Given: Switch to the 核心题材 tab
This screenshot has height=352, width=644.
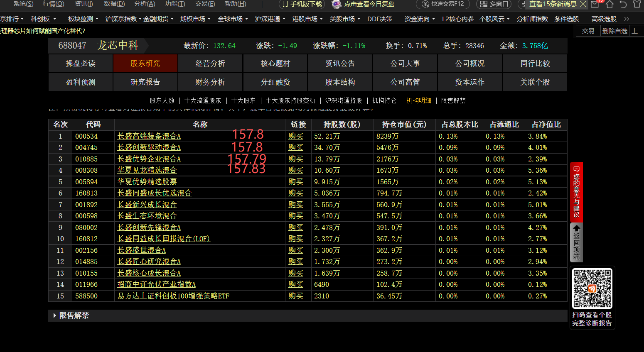Looking at the screenshot, I should click(275, 64).
